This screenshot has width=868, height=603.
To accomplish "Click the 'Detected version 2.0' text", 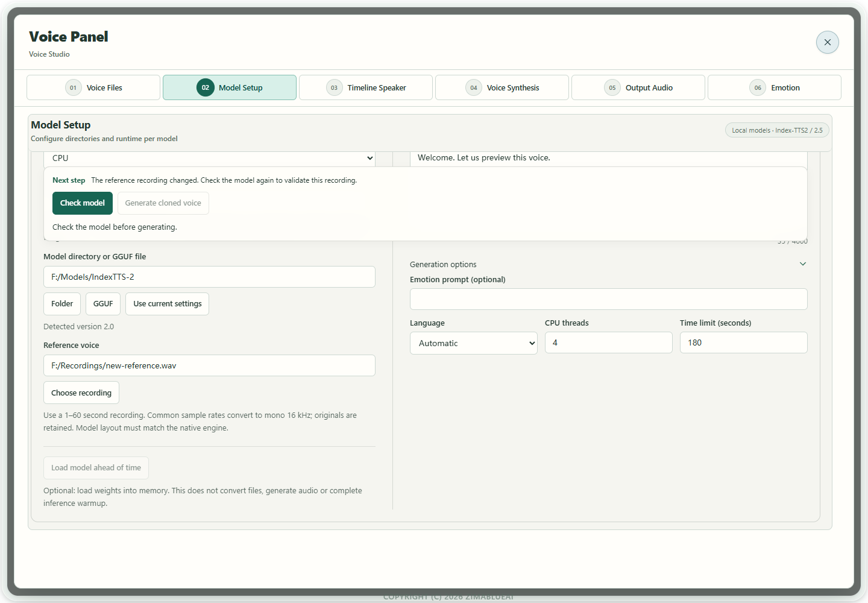I will pos(79,327).
